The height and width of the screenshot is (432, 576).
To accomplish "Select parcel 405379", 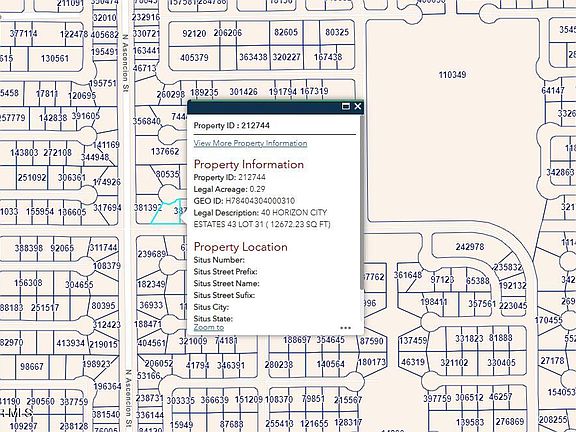I will pyautogui.click(x=194, y=58).
